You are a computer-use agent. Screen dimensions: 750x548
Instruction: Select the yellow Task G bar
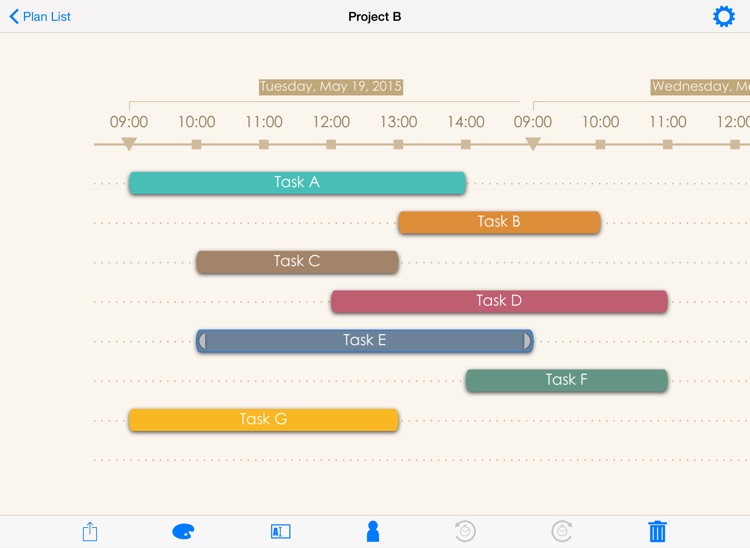(263, 420)
